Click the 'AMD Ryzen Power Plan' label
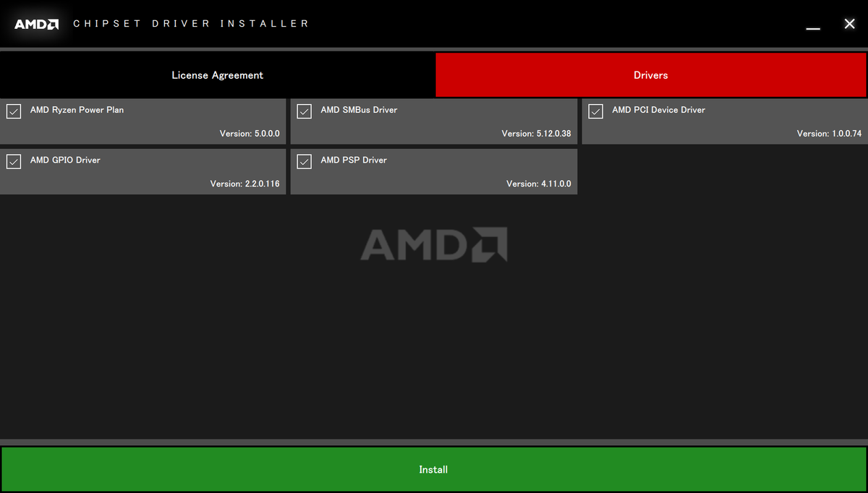 (77, 110)
